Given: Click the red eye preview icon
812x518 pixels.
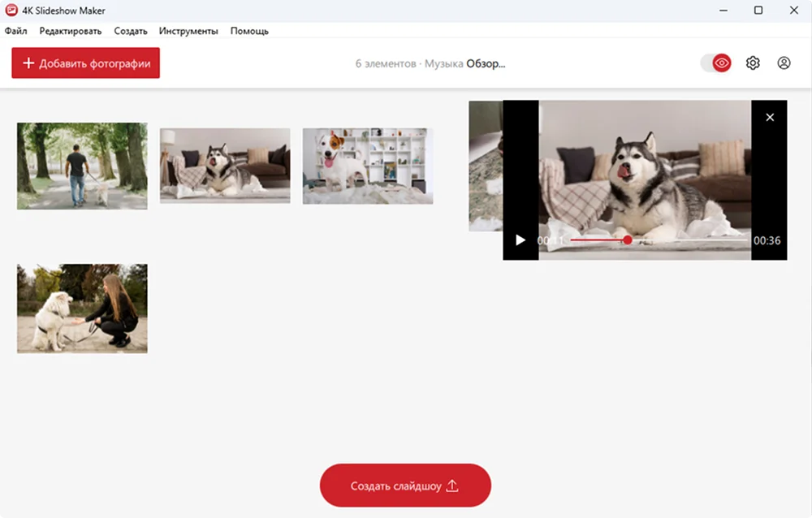Looking at the screenshot, I should 721,62.
